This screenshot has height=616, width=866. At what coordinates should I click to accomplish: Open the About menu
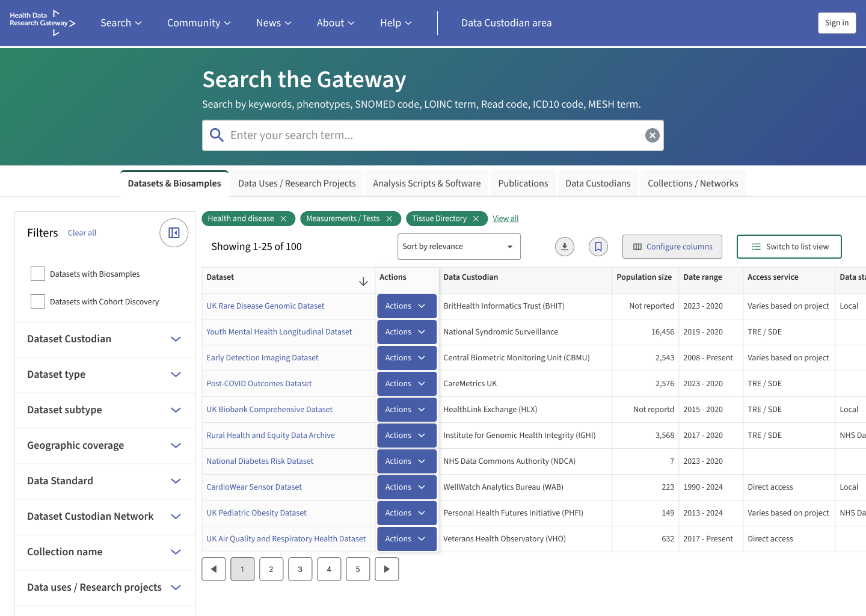(336, 23)
